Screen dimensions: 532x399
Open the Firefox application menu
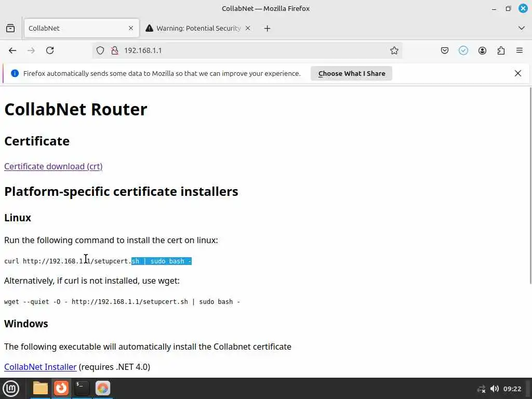[x=520, y=50]
